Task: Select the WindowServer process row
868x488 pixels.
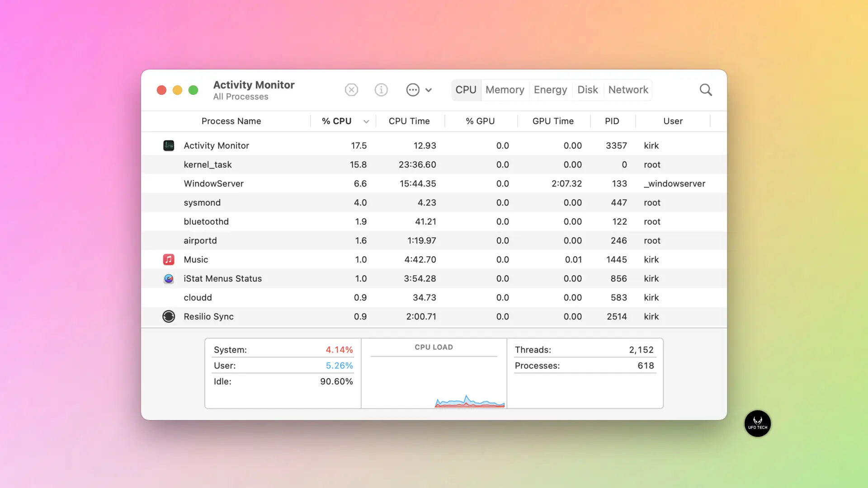Action: [x=434, y=183]
